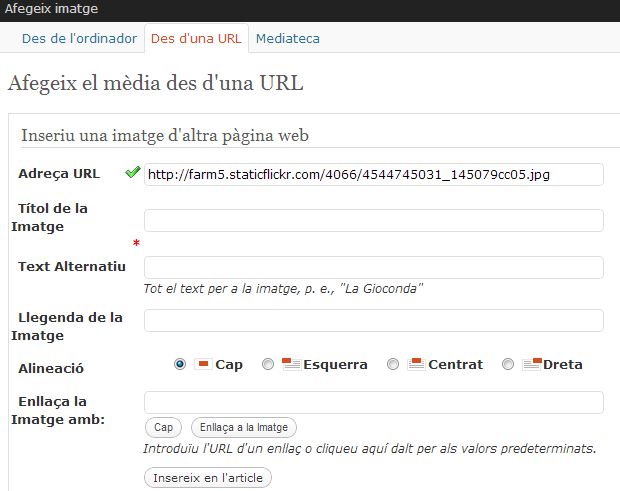Pick the Dreta alignment radio button
The width and height of the screenshot is (620, 491).
coord(508,365)
